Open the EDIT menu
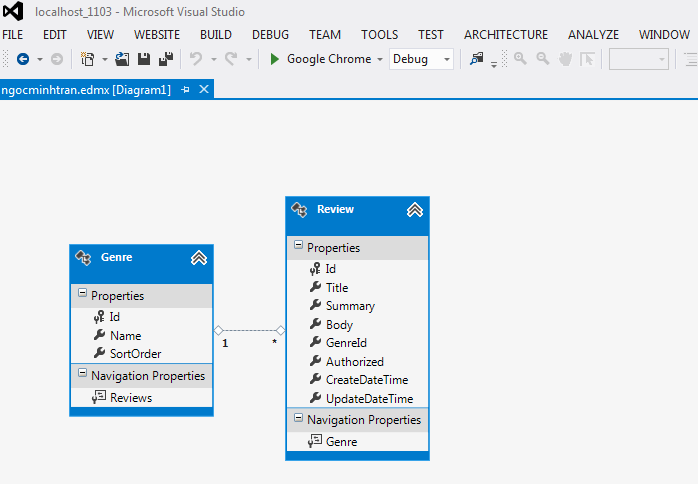This screenshot has width=698, height=484. (x=55, y=35)
